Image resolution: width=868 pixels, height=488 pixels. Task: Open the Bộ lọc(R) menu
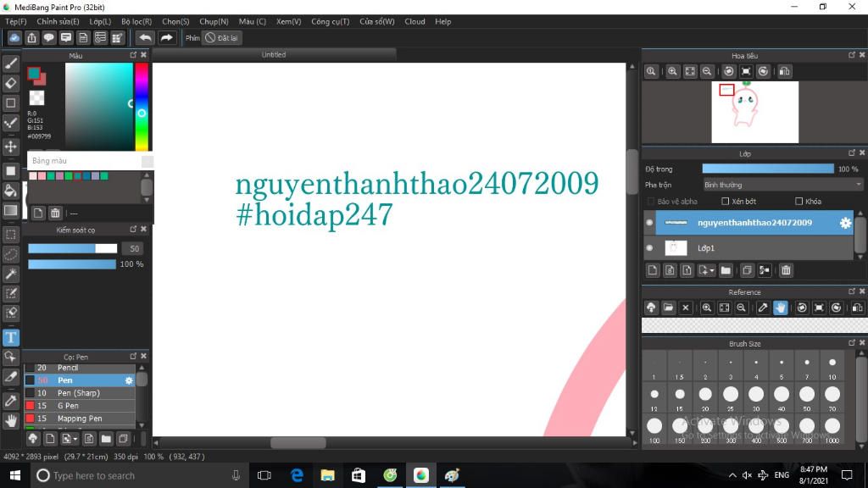click(136, 21)
